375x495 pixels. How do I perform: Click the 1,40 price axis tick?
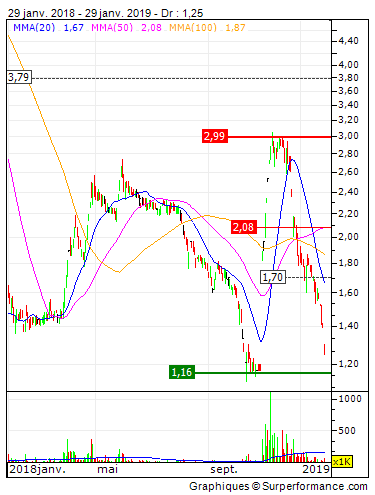[x=348, y=325]
